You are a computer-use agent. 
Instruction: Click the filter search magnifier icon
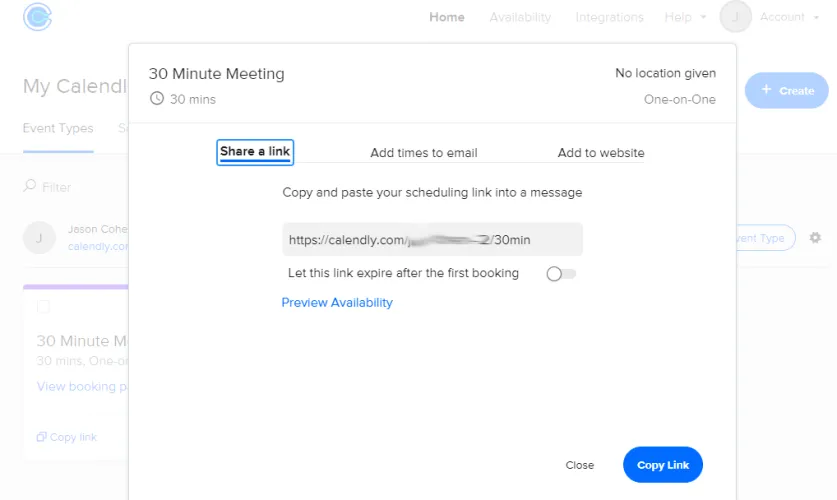point(30,186)
